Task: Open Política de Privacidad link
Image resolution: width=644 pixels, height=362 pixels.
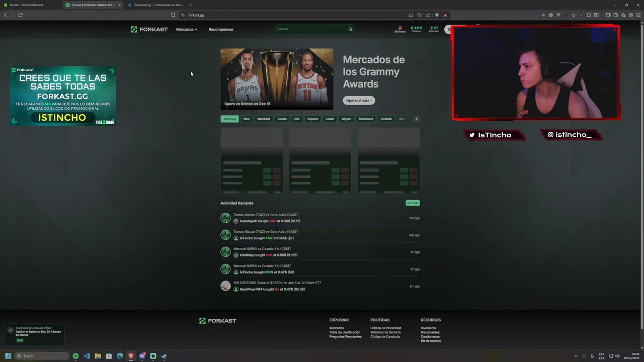Action: coord(385,328)
